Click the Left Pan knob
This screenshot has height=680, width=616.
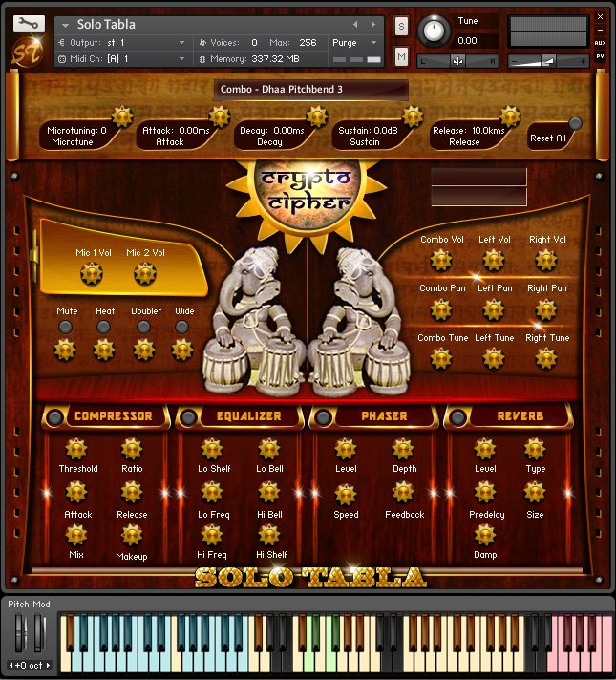(494, 309)
